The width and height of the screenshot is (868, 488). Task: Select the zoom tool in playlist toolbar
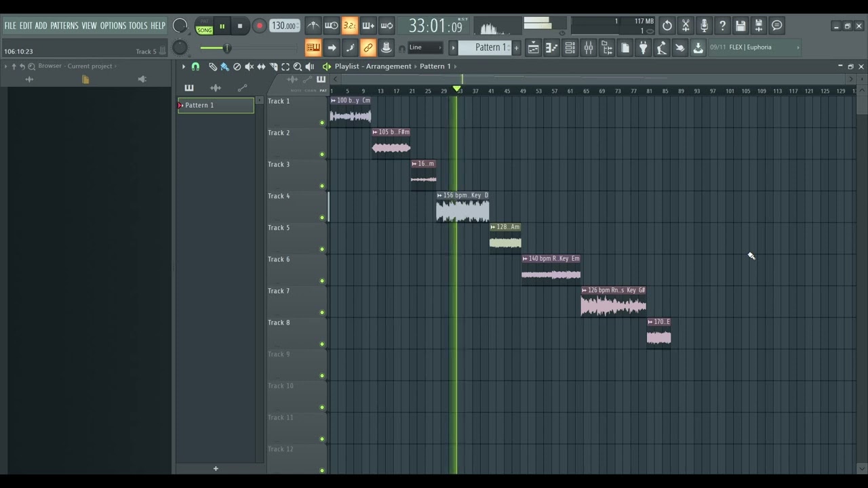[x=298, y=66]
